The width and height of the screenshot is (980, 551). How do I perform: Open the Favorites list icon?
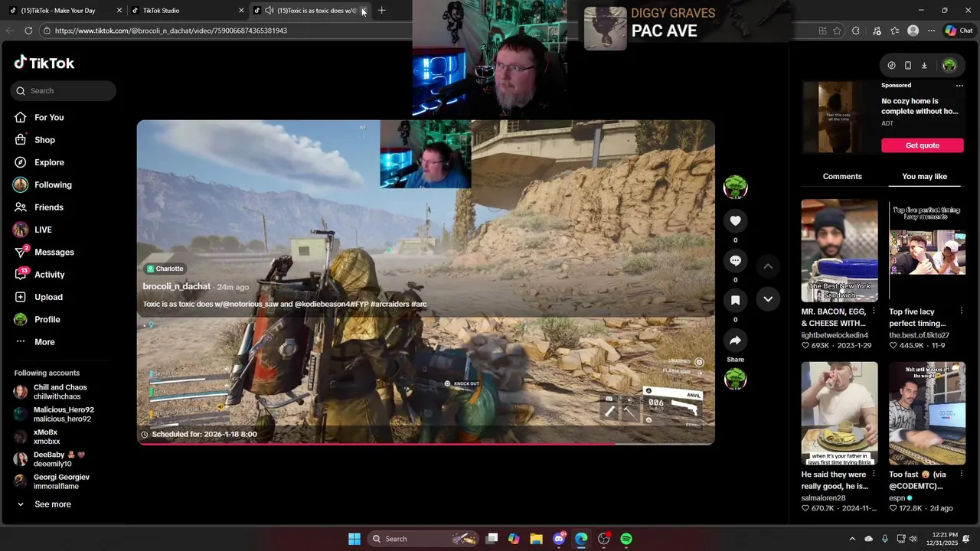[894, 31]
